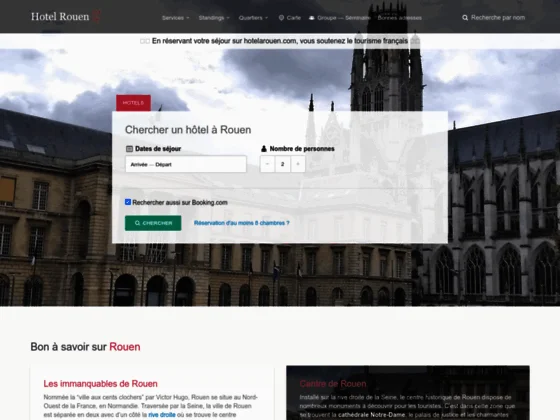The image size is (560, 420).
Task: Open the Carte menu item
Action: tap(294, 18)
